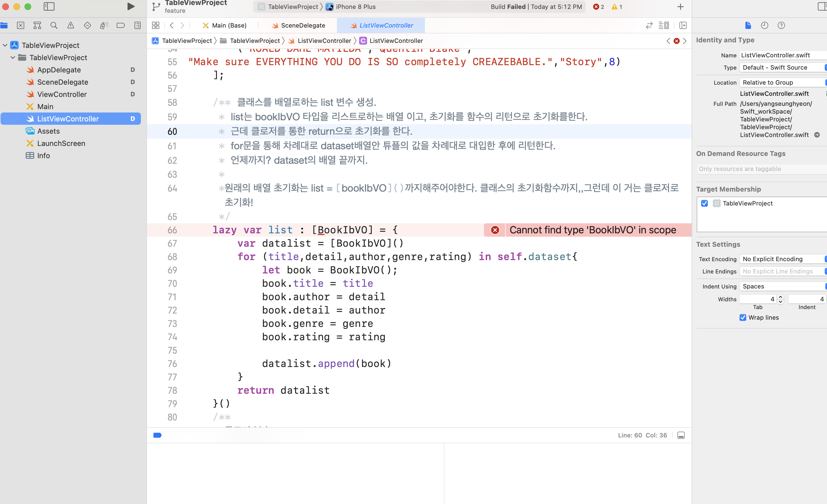Toggle TableViewProject target membership checkbox

pos(704,203)
